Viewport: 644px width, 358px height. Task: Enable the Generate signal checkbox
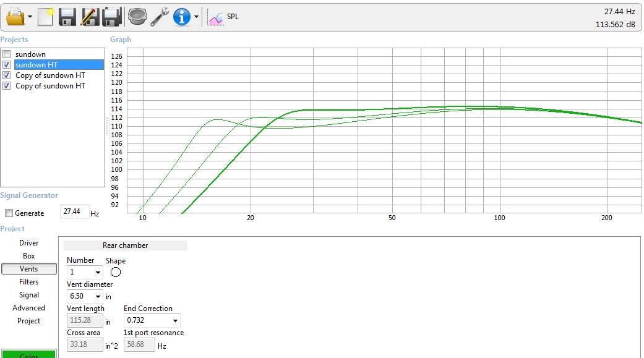pyautogui.click(x=9, y=213)
